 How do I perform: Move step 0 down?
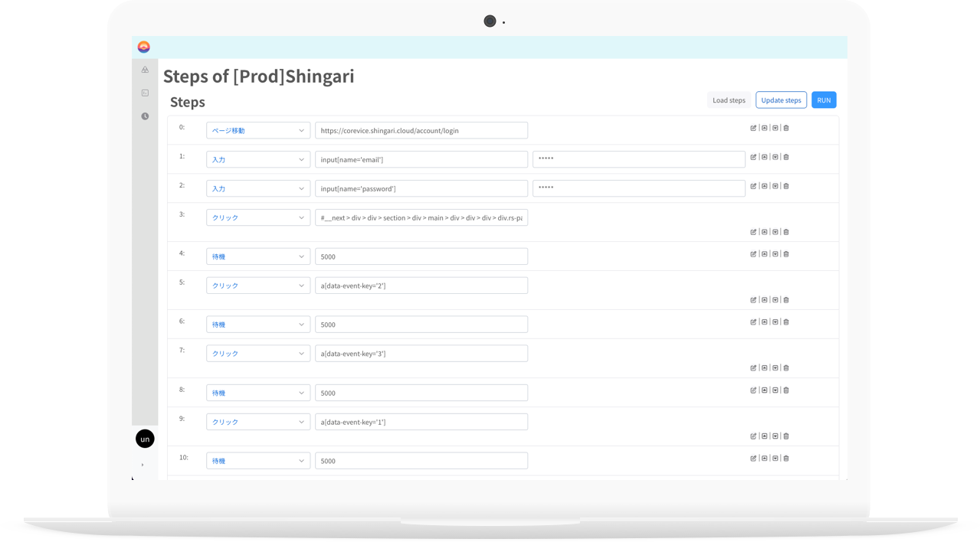point(775,128)
